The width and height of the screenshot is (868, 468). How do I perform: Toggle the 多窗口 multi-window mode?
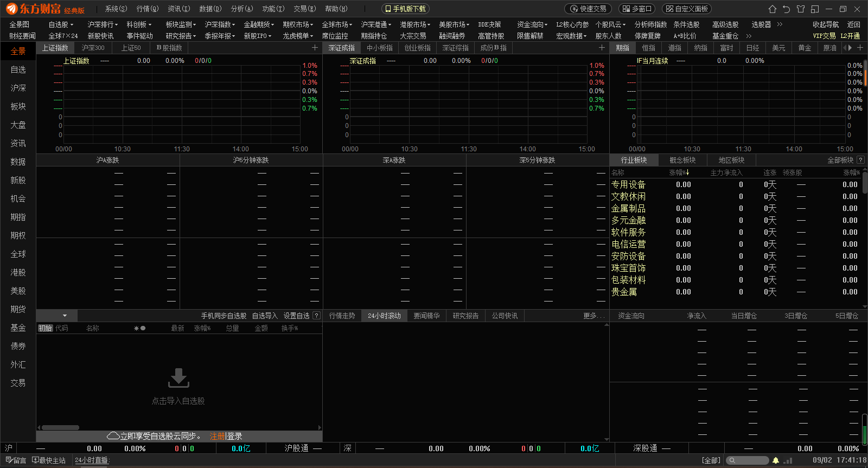tap(637, 9)
